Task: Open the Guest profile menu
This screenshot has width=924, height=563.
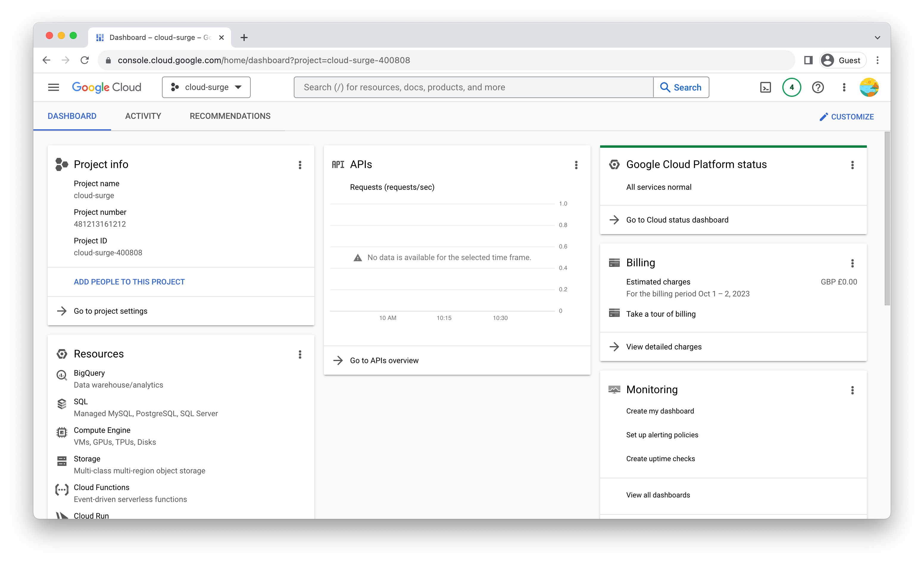Action: 843,60
